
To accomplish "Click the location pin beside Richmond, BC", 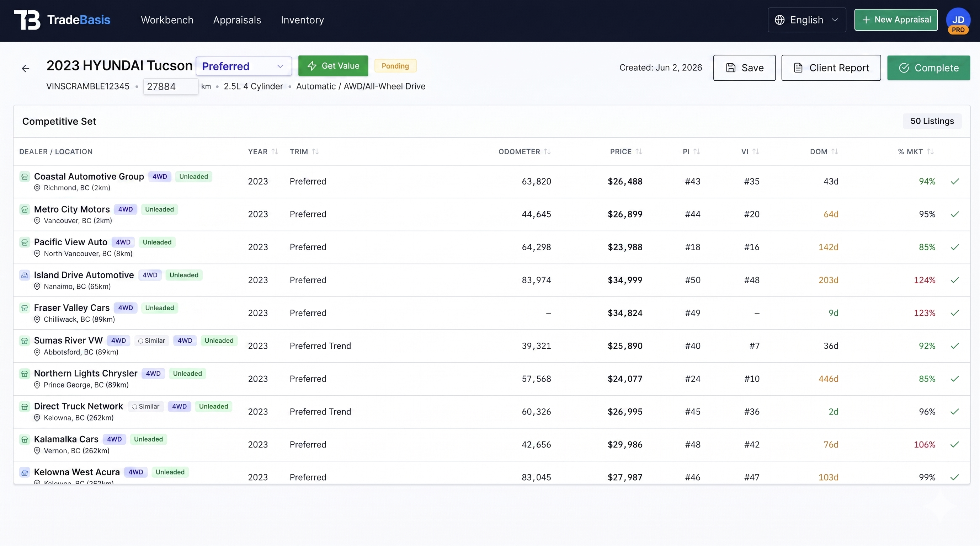I will 37,188.
